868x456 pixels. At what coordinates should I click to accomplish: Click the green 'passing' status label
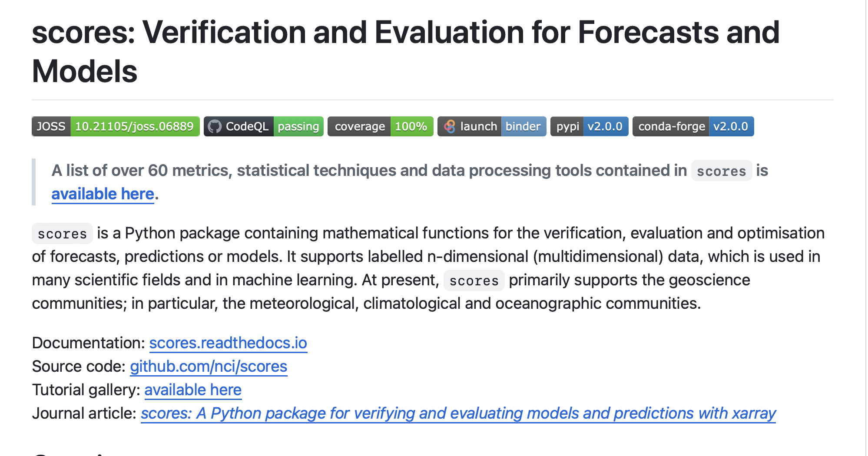click(x=298, y=126)
